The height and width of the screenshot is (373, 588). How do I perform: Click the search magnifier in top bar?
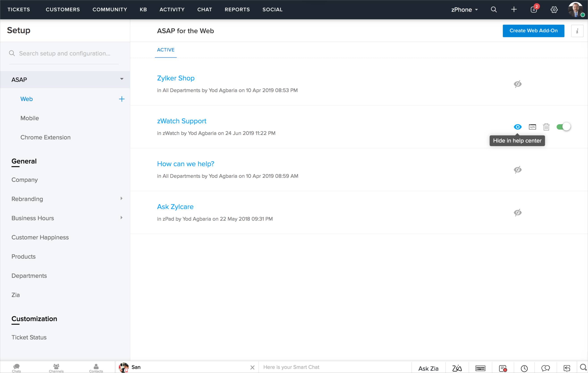point(494,10)
